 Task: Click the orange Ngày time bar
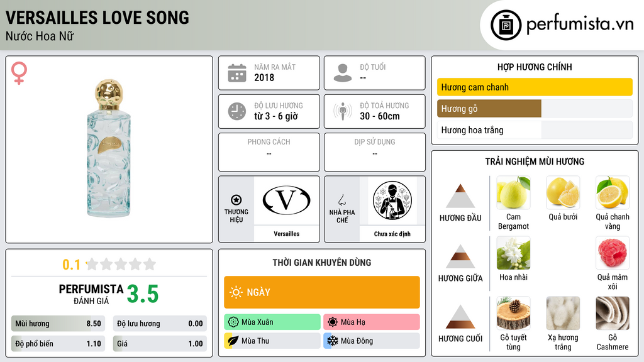(x=322, y=292)
